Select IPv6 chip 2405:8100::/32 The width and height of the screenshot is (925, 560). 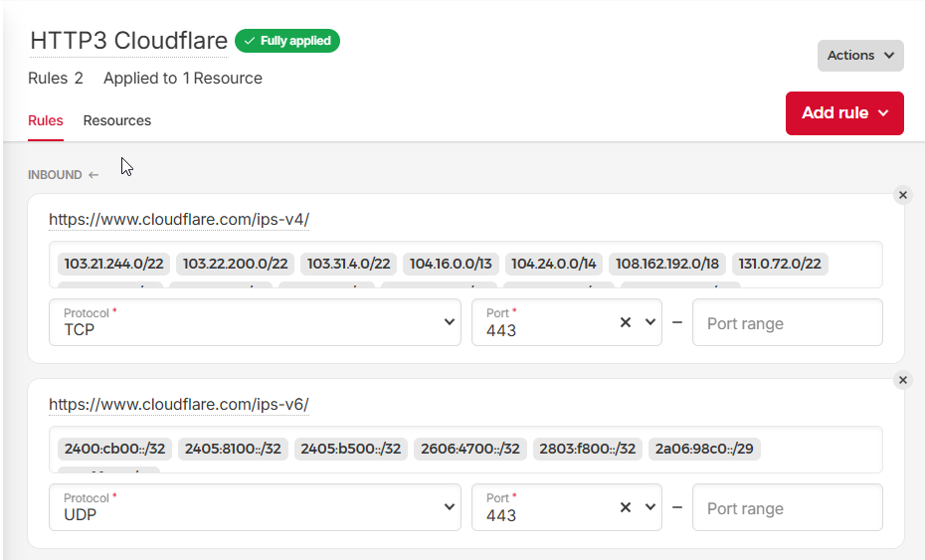233,449
